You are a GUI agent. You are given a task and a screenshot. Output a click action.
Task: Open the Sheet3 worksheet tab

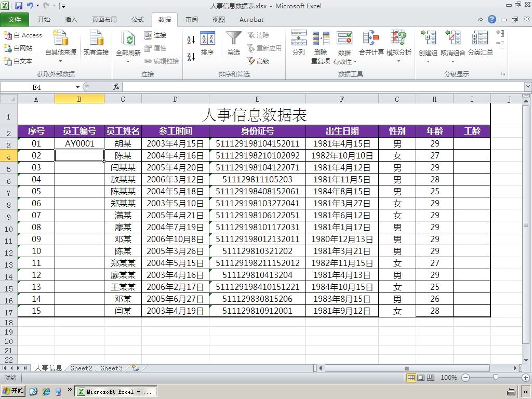pyautogui.click(x=112, y=368)
